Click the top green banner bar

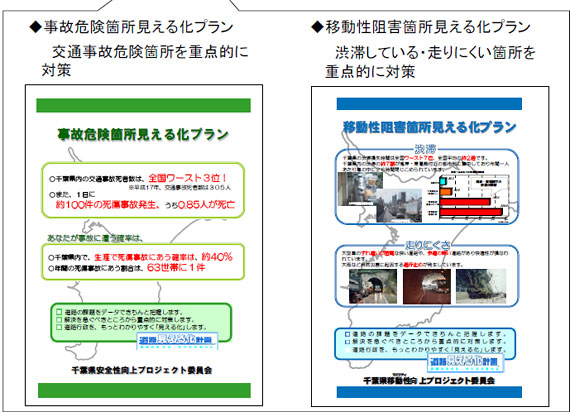[x=143, y=105]
